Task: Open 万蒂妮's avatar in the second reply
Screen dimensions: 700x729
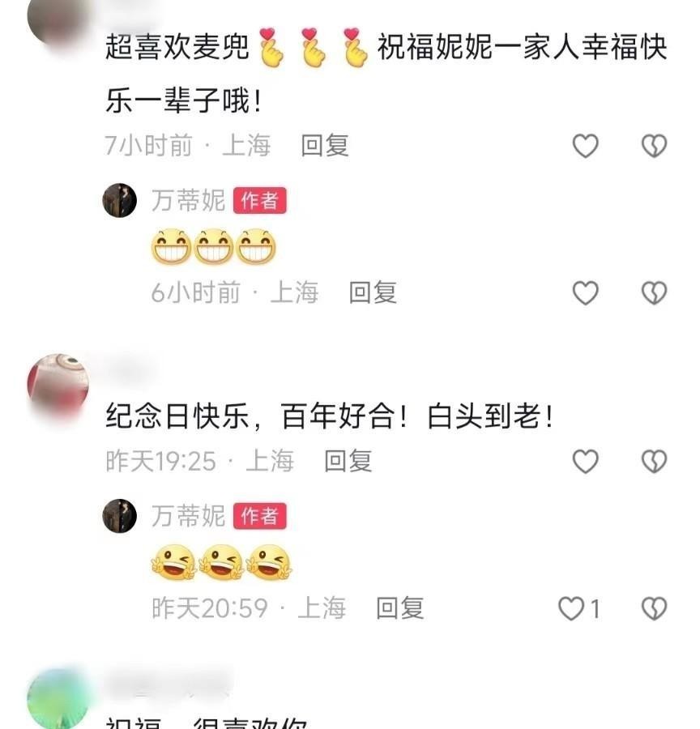Action: pyautogui.click(x=120, y=516)
